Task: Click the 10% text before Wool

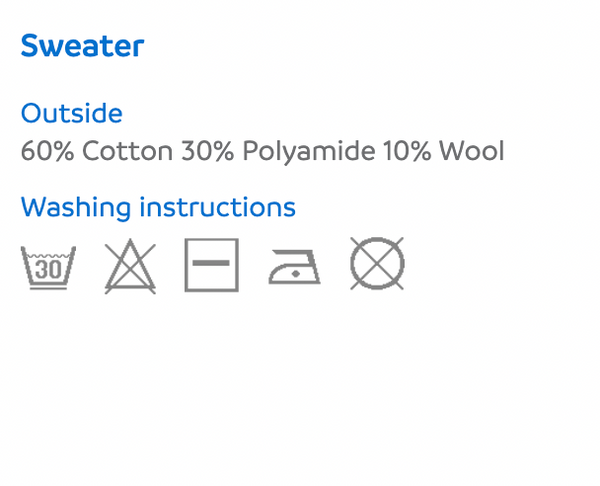Action: click(x=407, y=151)
